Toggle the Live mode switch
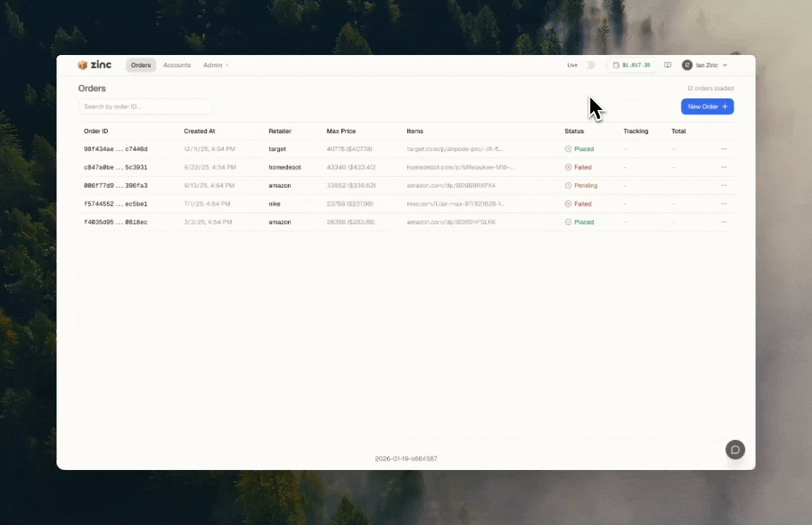Image resolution: width=812 pixels, height=525 pixels. 588,65
